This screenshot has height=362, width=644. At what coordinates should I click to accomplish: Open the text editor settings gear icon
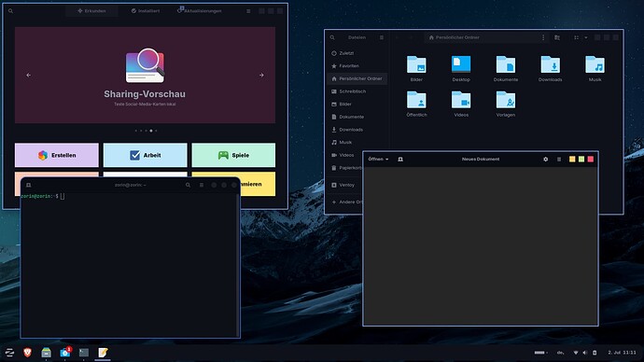(545, 160)
